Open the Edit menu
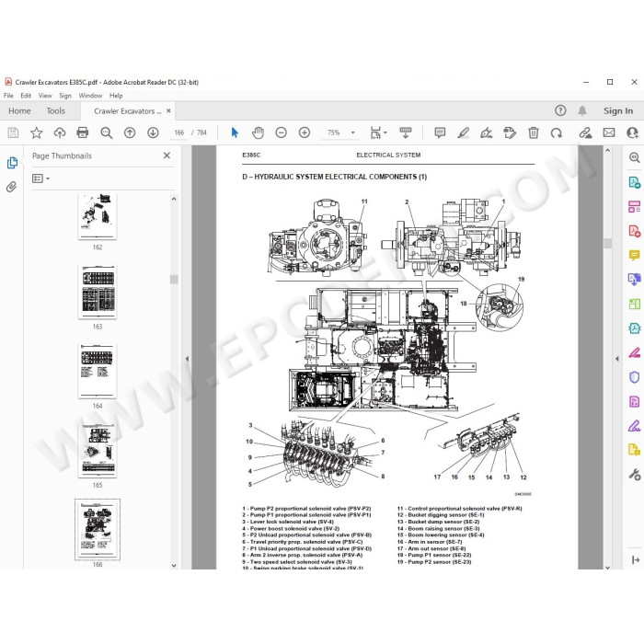The image size is (644, 644). click(26, 96)
